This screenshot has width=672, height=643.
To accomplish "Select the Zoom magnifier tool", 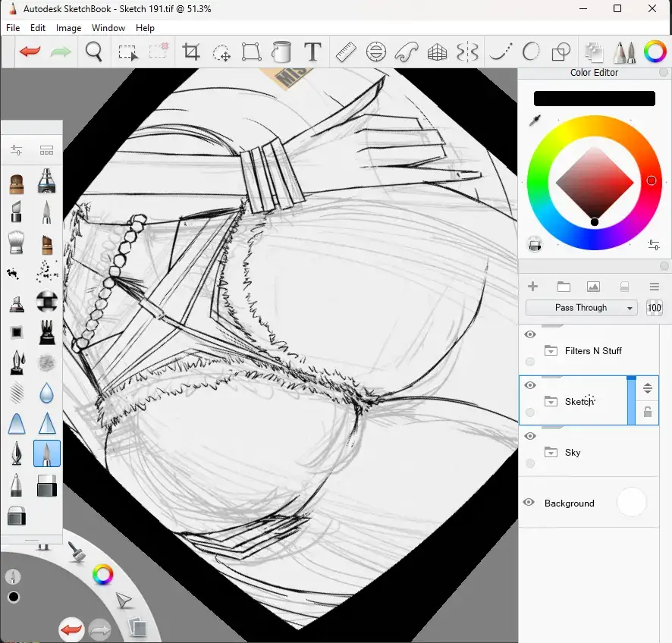I will (94, 52).
